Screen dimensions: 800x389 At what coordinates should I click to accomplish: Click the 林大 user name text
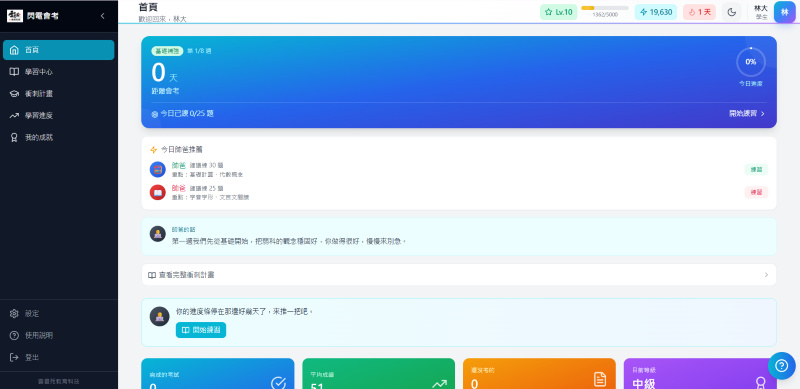click(761, 9)
